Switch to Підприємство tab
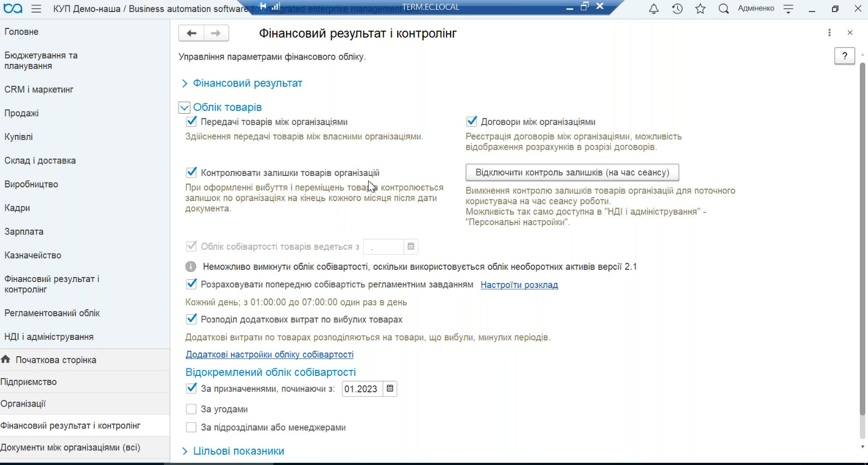868x465 pixels. 85,382
